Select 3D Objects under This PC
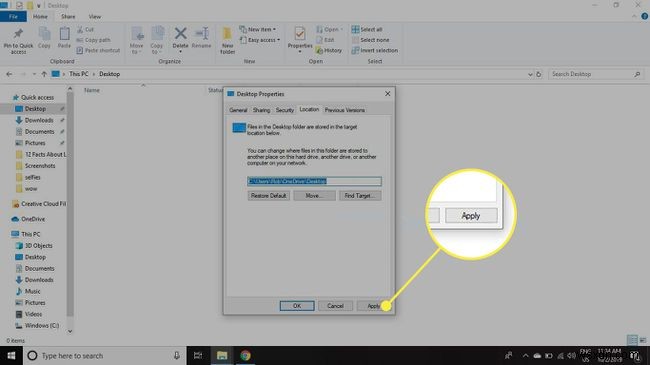Screen dimensions: 650x365 pyautogui.click(x=39, y=246)
